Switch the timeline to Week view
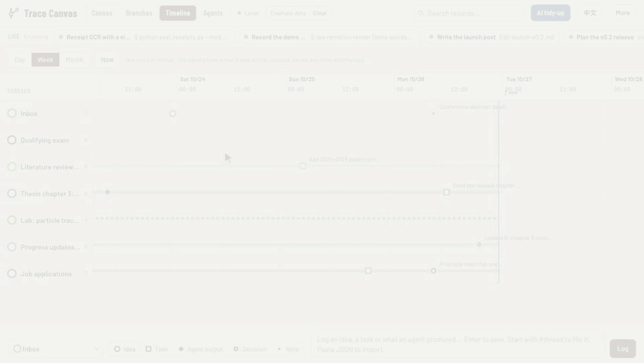 [x=45, y=59]
